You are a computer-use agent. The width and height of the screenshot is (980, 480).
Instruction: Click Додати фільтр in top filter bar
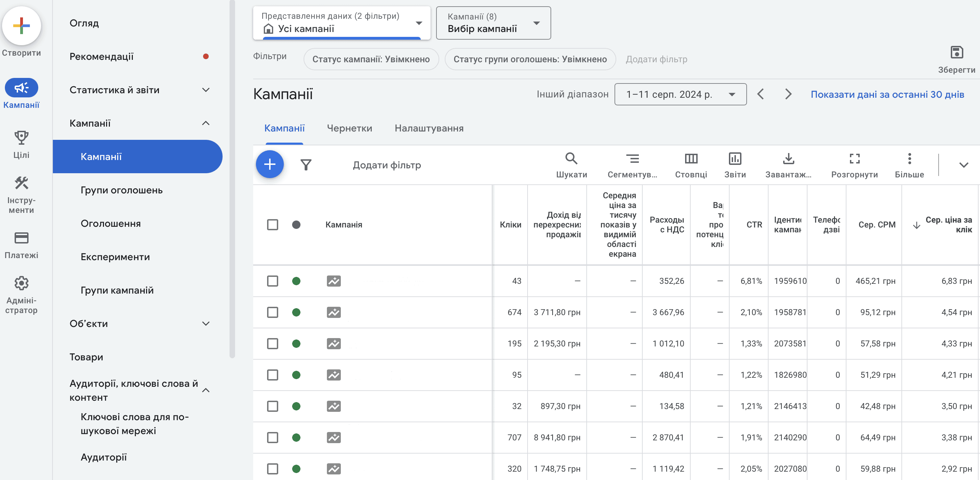[657, 59]
